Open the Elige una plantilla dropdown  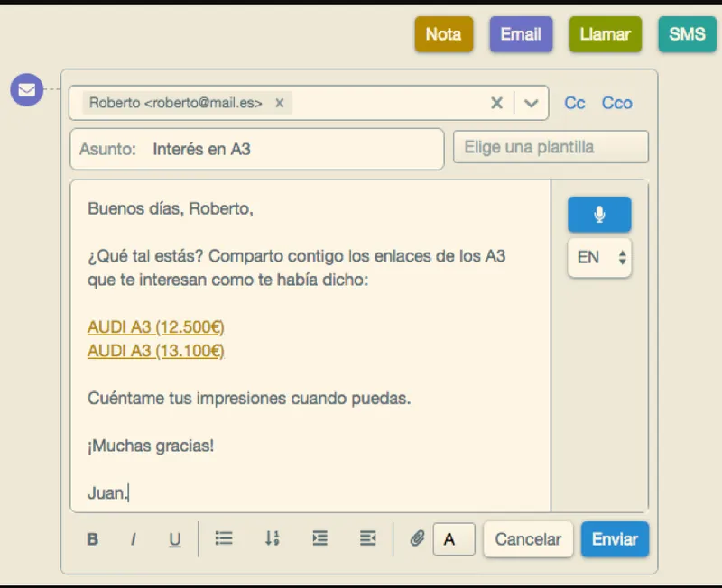tap(551, 147)
